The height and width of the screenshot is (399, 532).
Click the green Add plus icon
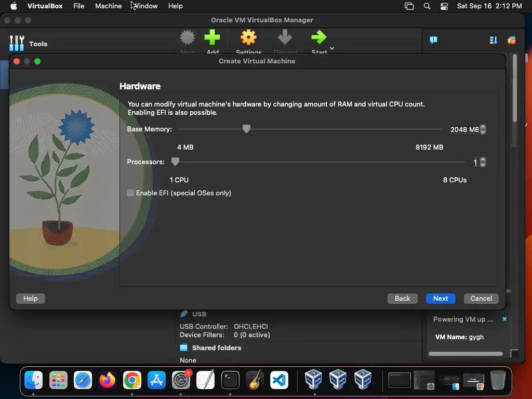(212, 37)
